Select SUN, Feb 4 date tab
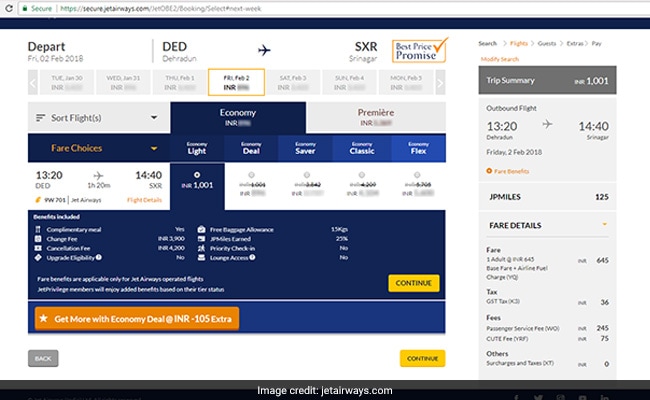The height and width of the screenshot is (400, 650). 349,82
